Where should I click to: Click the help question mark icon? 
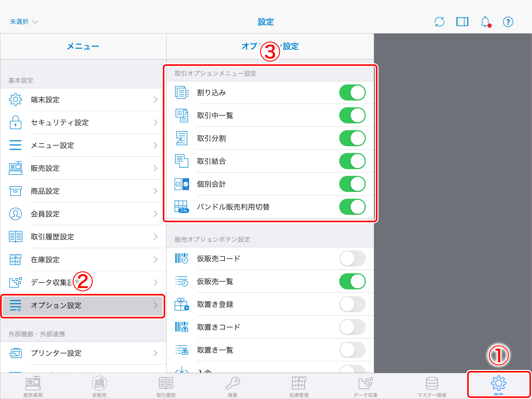point(508,22)
